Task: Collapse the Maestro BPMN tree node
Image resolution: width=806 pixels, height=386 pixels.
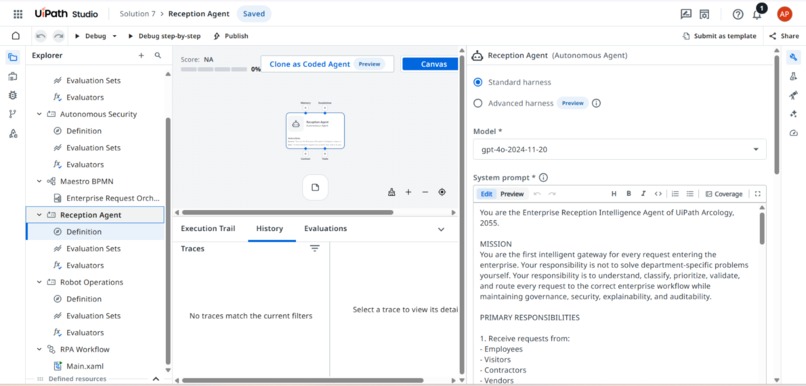Action: pyautogui.click(x=39, y=181)
